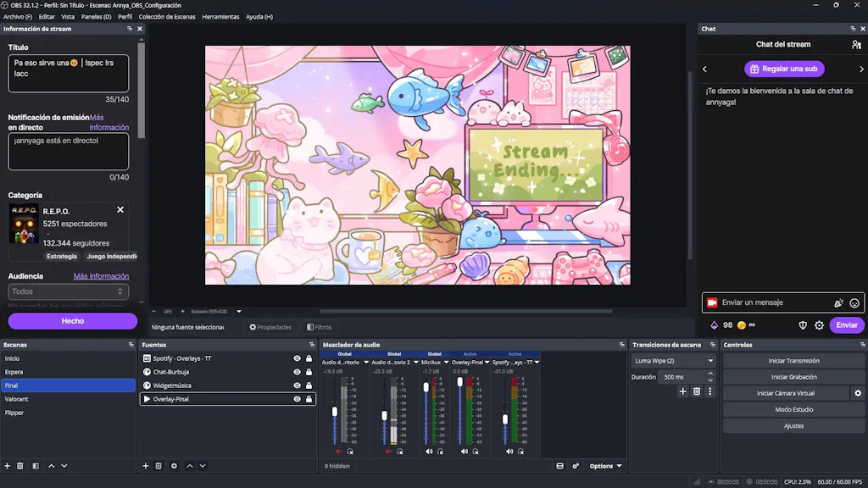The width and height of the screenshot is (868, 488).
Task: Open Audio d...ritorio channel dropdown arrow
Action: 366,363
